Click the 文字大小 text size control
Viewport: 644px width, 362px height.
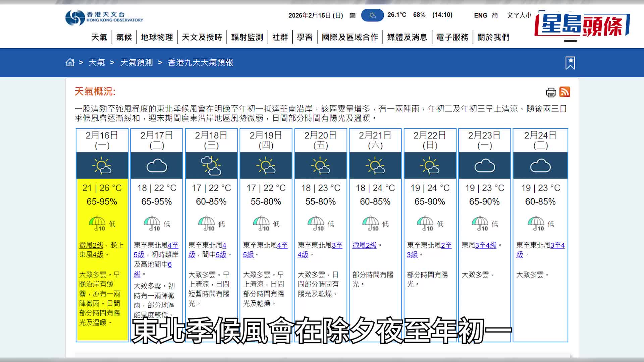(x=519, y=15)
